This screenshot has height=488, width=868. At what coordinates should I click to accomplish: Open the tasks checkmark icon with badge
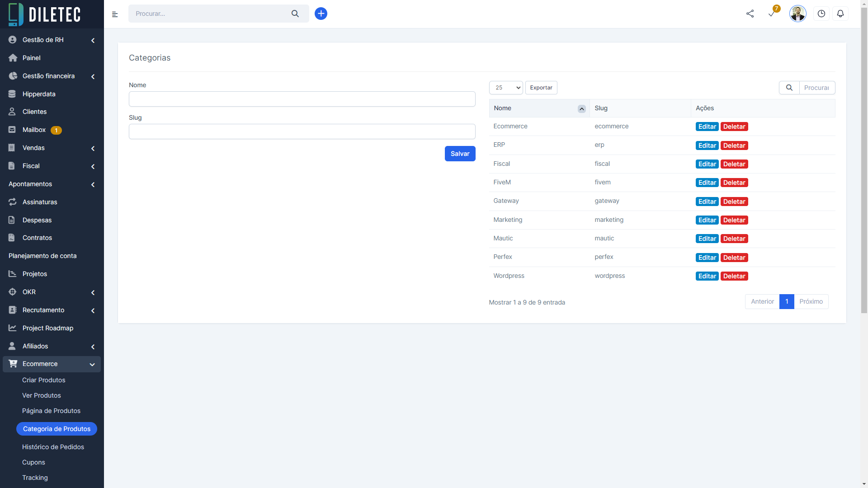(772, 14)
